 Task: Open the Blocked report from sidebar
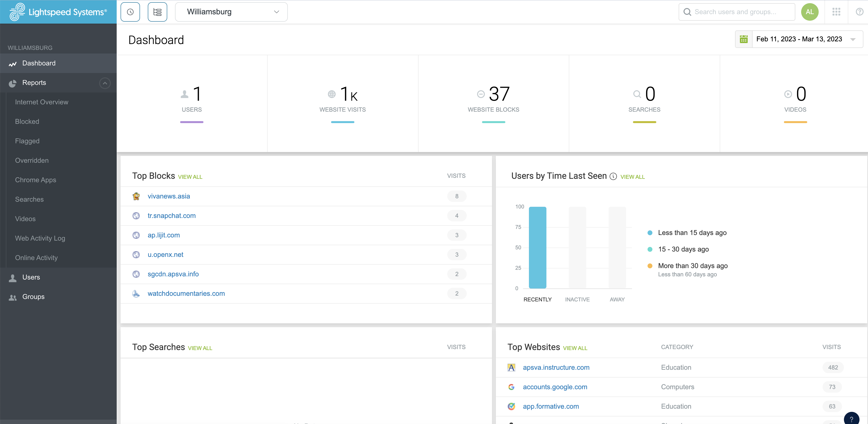pos(27,121)
